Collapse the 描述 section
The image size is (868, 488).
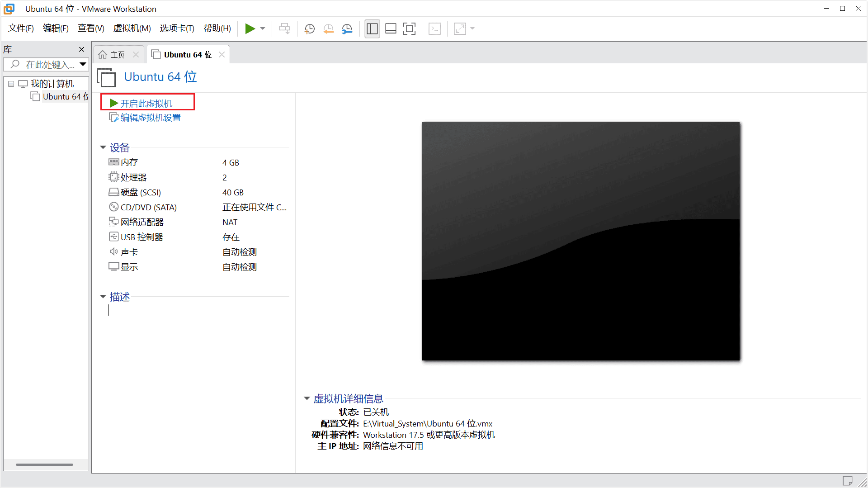[x=103, y=297]
